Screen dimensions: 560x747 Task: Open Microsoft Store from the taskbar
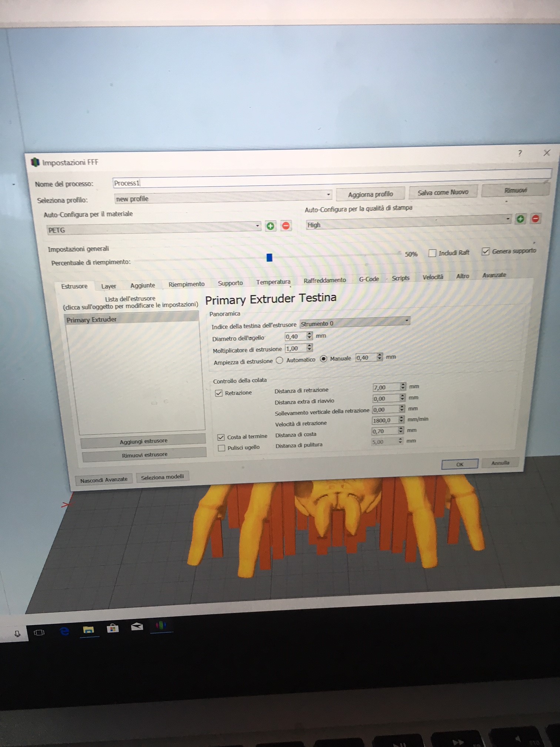[113, 628]
